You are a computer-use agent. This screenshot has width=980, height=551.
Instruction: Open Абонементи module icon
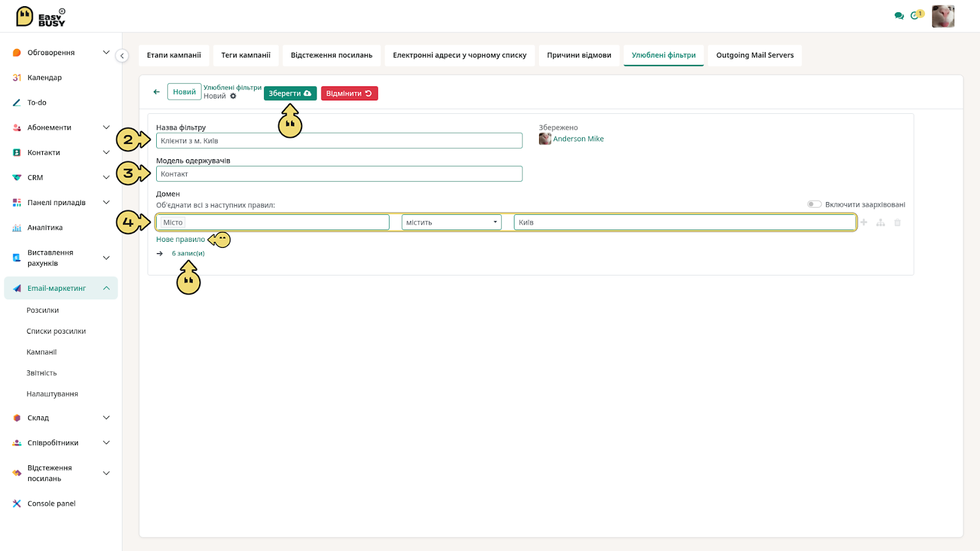(x=17, y=128)
